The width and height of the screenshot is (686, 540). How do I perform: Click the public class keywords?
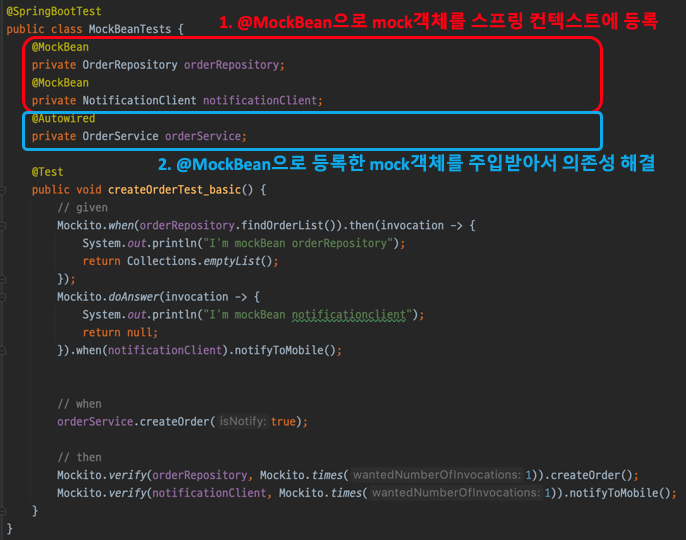point(44,29)
